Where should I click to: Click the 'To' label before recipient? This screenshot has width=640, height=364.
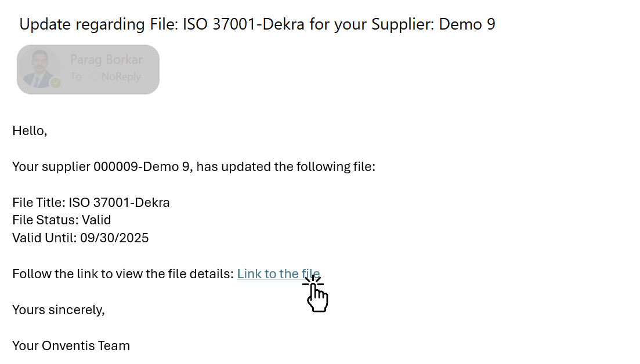click(76, 77)
